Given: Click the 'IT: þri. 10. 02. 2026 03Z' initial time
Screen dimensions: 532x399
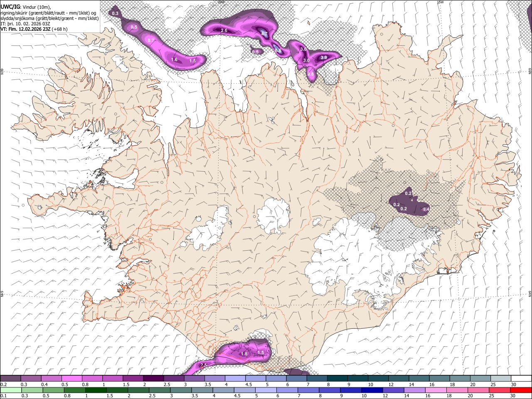Looking at the screenshot, I should tap(26, 24).
